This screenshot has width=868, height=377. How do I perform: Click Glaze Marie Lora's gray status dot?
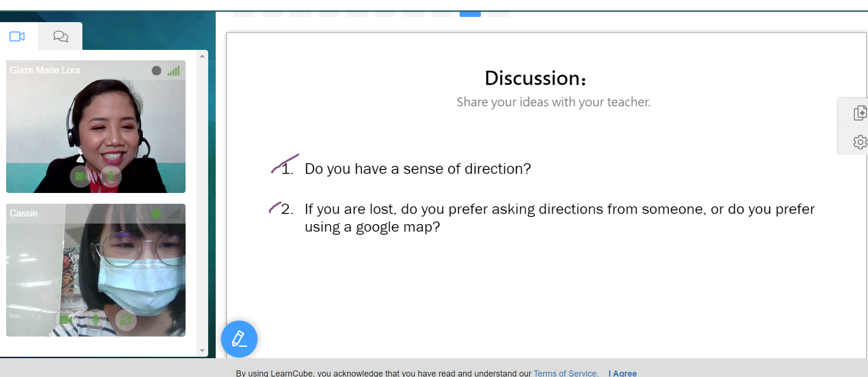(x=156, y=71)
